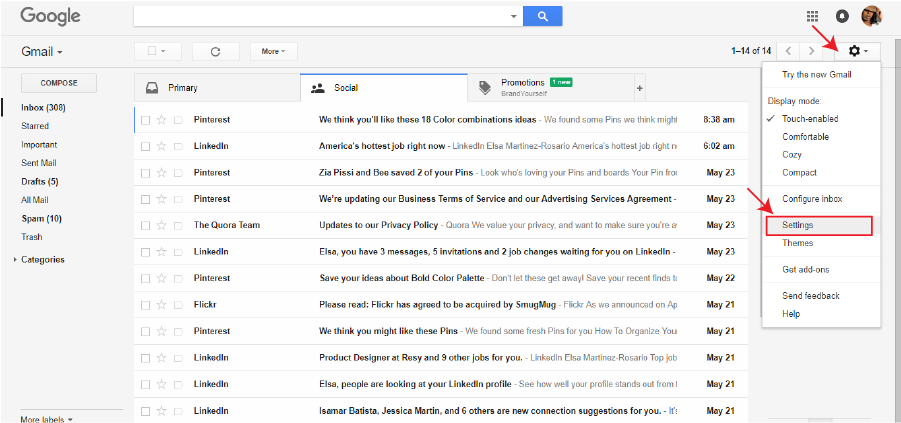Select Touch-enabled display mode
The width and height of the screenshot is (901, 423).
pyautogui.click(x=810, y=119)
